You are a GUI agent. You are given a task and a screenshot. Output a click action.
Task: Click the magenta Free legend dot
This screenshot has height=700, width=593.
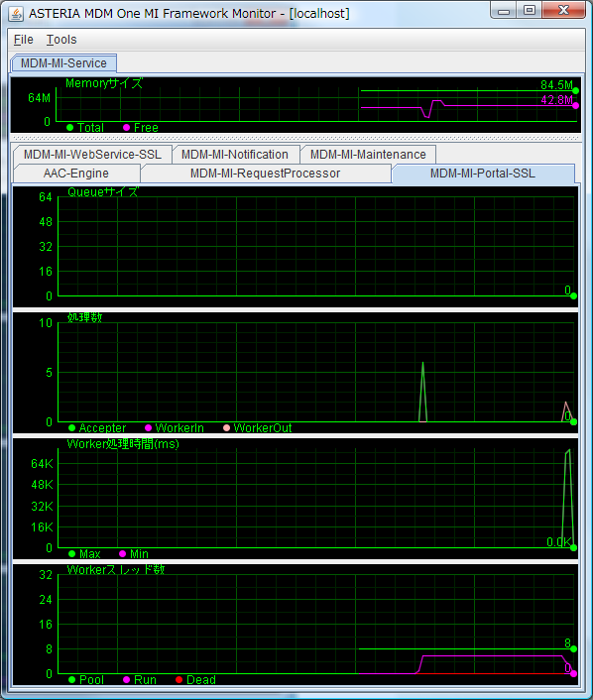pyautogui.click(x=126, y=128)
